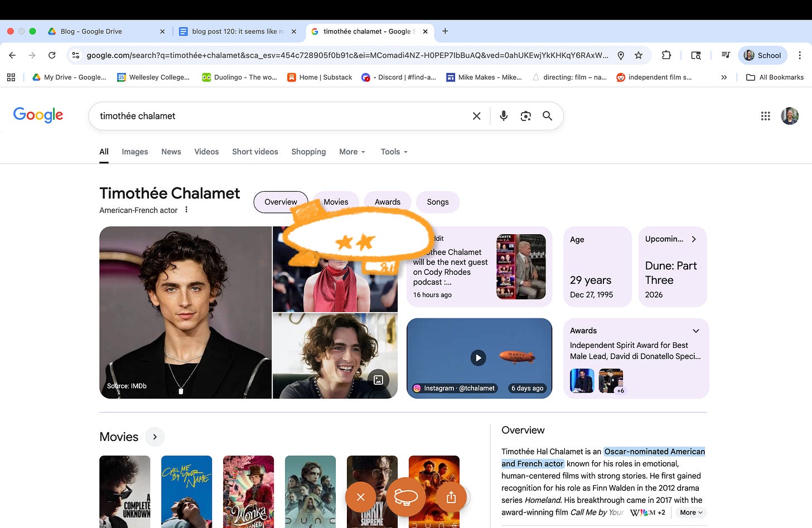Click the Google logo
Viewport: 812px width, 528px height.
point(38,115)
